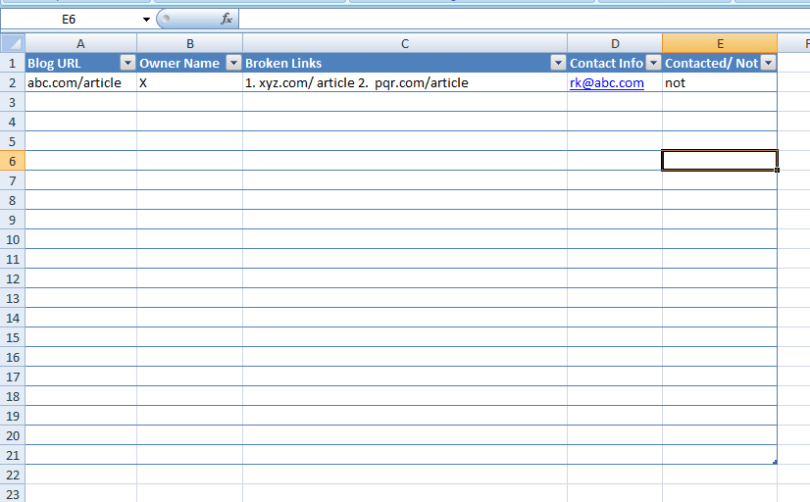
Task: Select cell listing xyz.com and pqr.com links
Action: [x=405, y=83]
